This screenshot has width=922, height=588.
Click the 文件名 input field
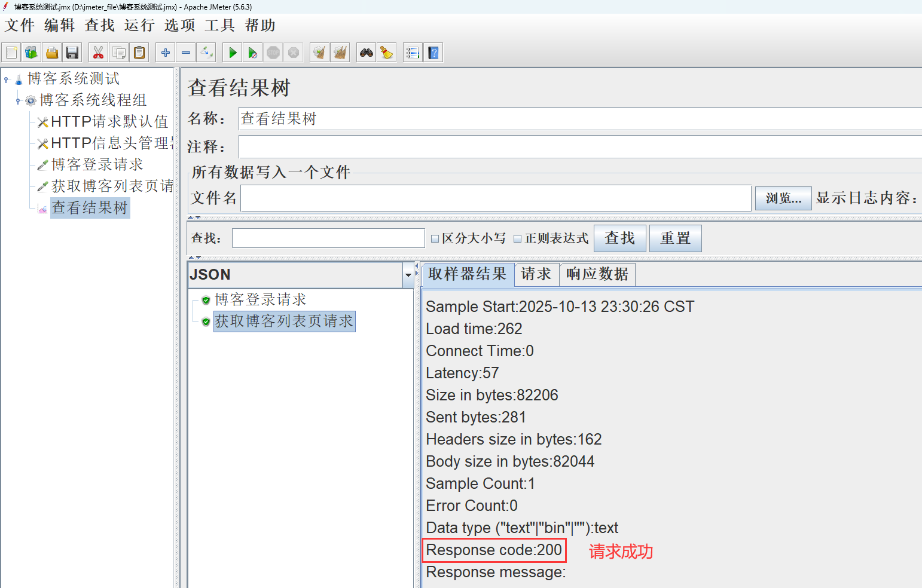point(496,198)
